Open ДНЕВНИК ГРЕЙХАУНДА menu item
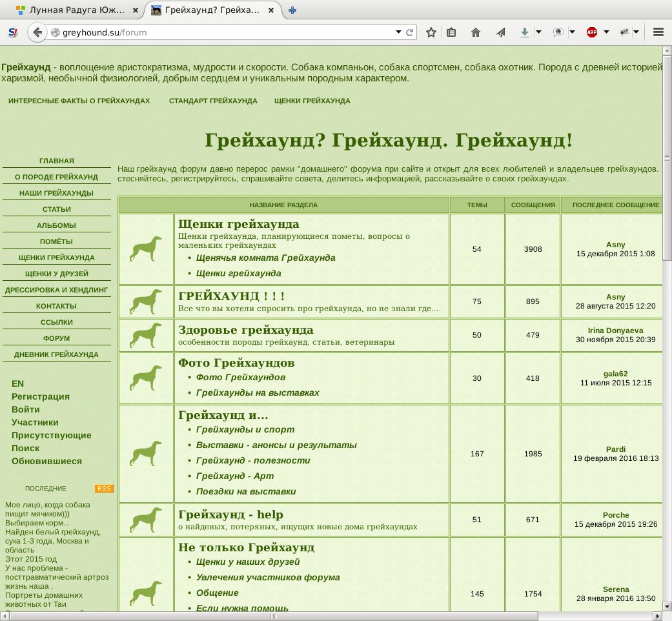The height and width of the screenshot is (621, 672). pyautogui.click(x=57, y=354)
